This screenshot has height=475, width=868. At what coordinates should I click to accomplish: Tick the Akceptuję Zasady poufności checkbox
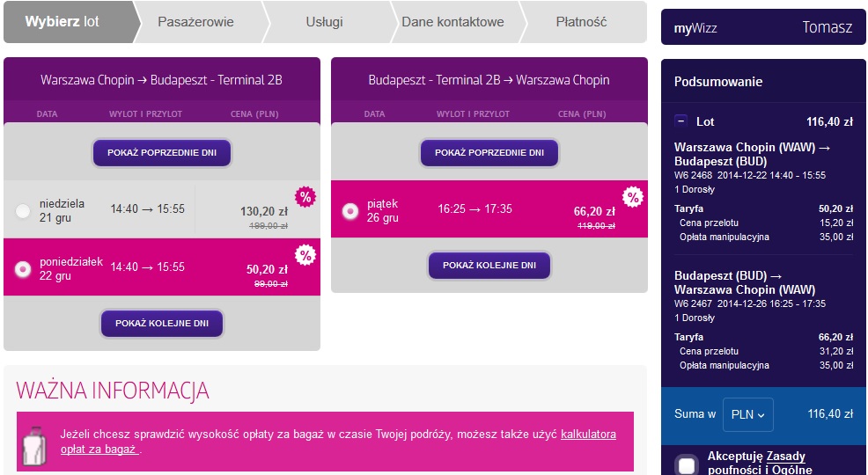click(687, 465)
